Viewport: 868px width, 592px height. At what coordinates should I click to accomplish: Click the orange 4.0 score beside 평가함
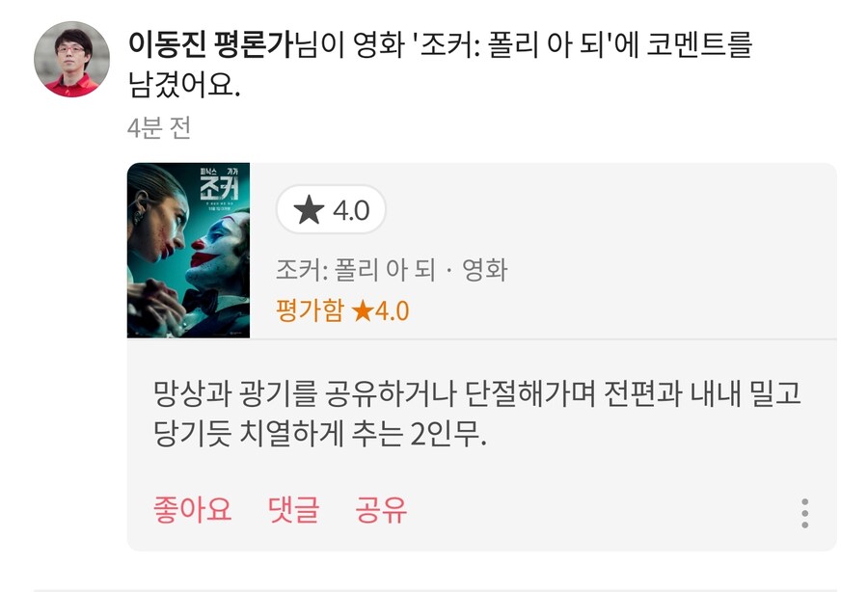coord(392,310)
